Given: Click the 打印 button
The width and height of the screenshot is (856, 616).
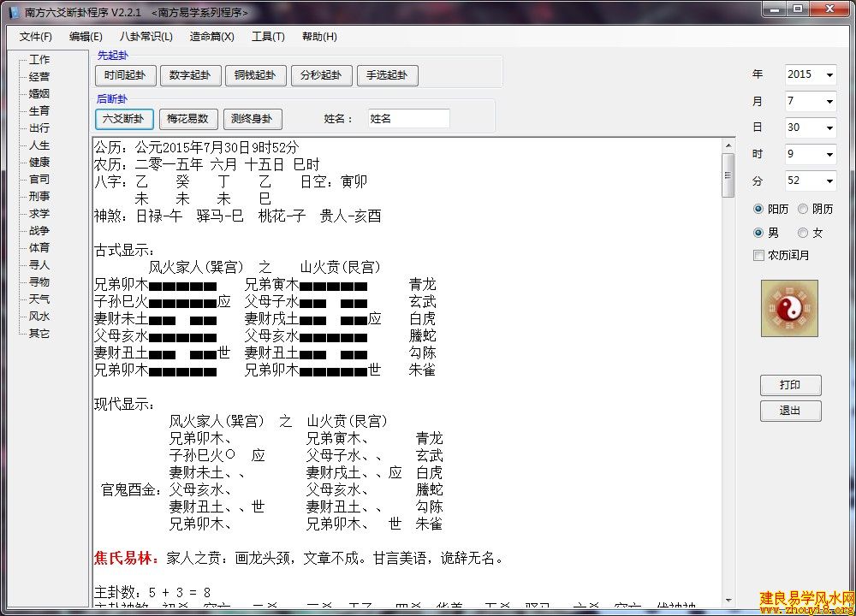Looking at the screenshot, I should click(790, 385).
